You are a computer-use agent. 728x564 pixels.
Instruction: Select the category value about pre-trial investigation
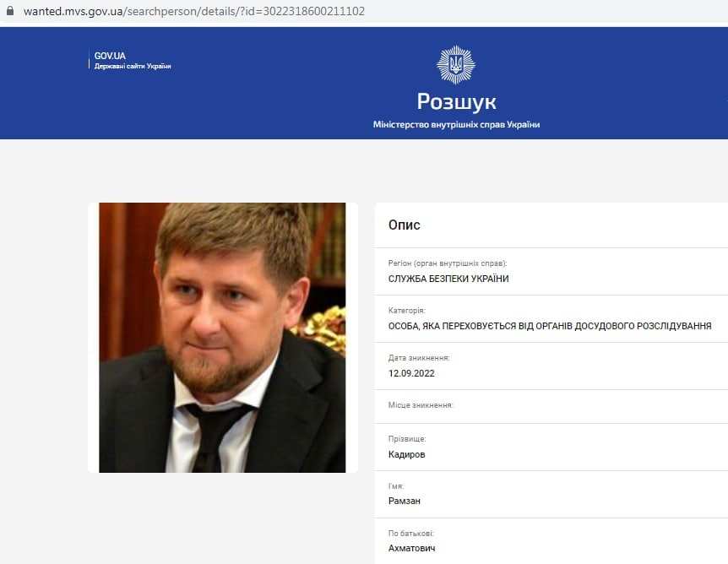click(550, 326)
